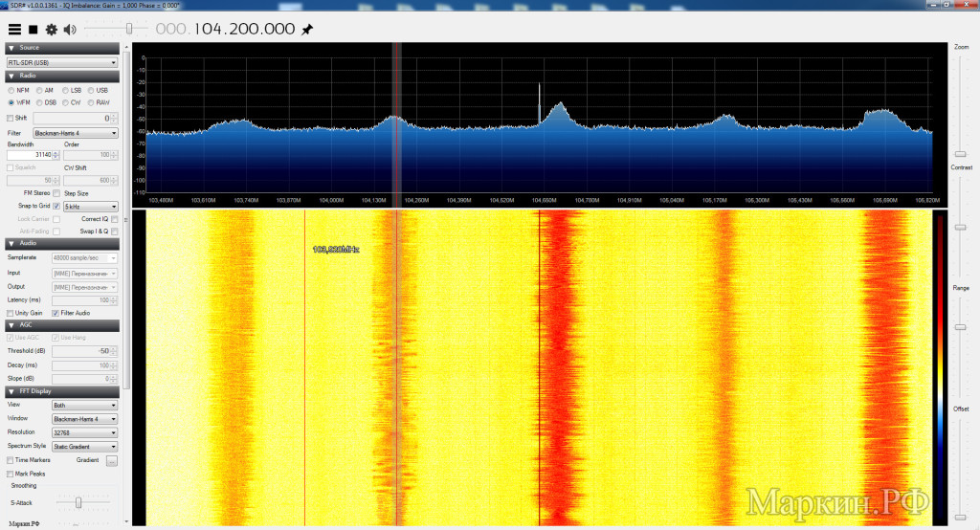This screenshot has height=530, width=980.
Task: Click the Contrast slider handle
Action: pos(960,227)
